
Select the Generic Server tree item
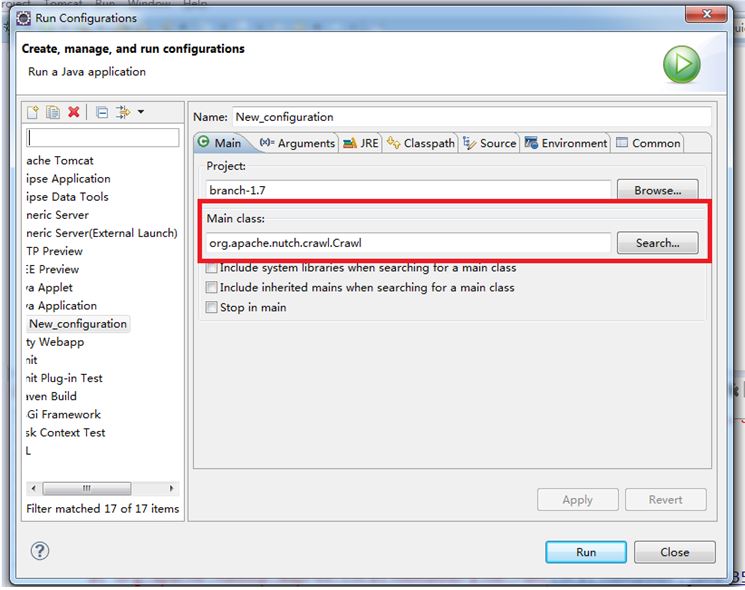coord(57,215)
